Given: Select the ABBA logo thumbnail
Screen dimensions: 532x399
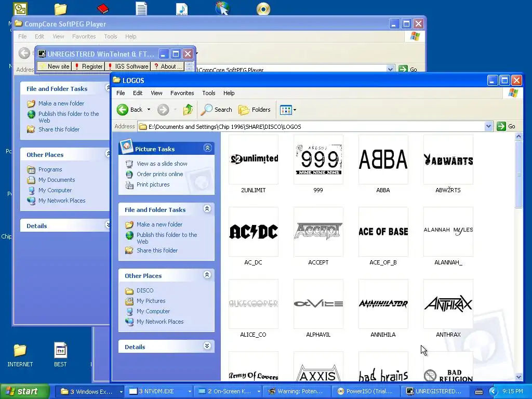Looking at the screenshot, I should [x=383, y=160].
